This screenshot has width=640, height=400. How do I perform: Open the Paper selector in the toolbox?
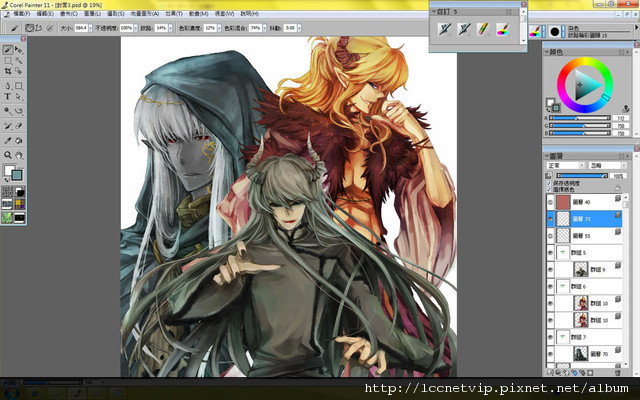tap(7, 191)
